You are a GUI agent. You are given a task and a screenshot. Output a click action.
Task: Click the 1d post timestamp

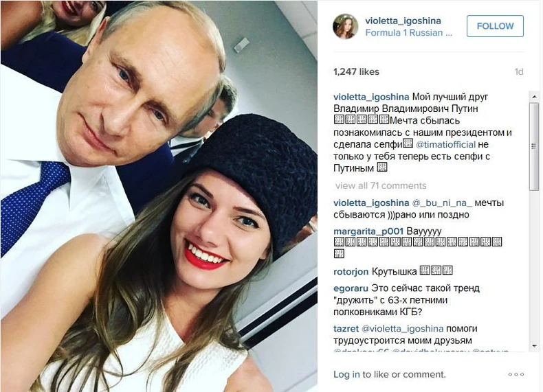click(x=519, y=71)
